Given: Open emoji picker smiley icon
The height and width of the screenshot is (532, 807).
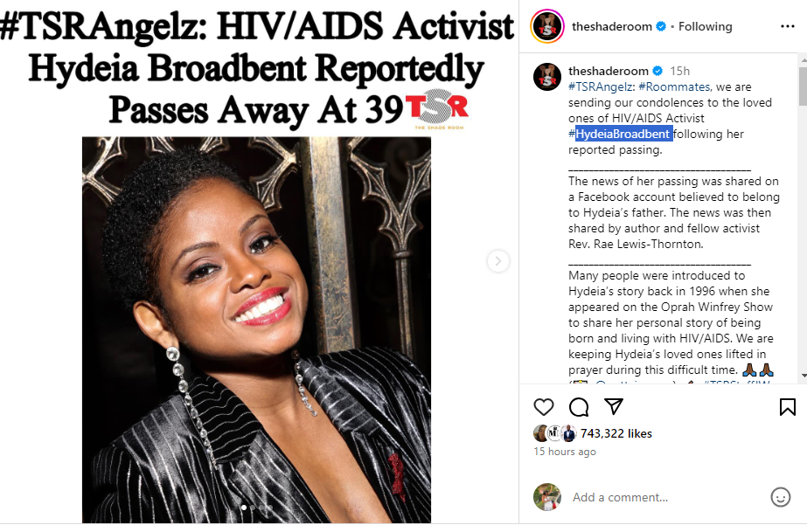Looking at the screenshot, I should coord(780,497).
